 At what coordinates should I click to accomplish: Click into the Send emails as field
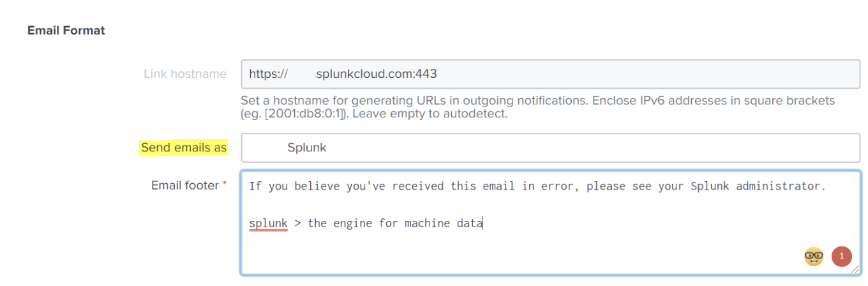click(x=574, y=147)
